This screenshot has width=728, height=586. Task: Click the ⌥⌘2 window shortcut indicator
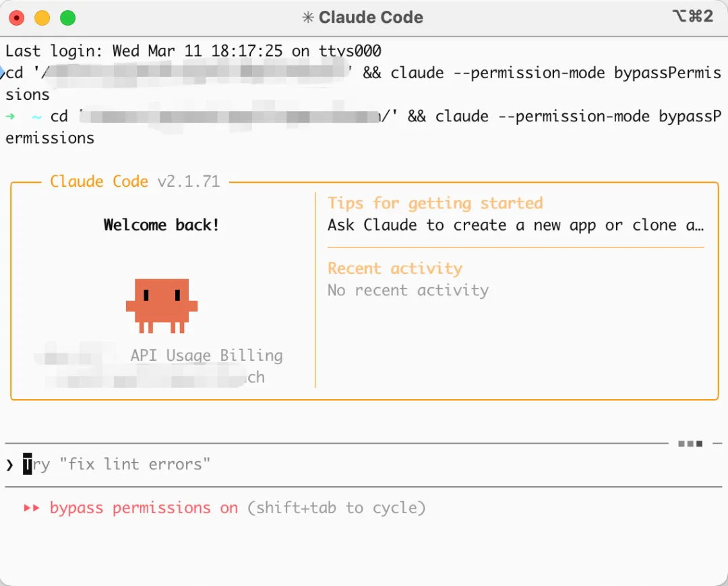[x=692, y=16]
